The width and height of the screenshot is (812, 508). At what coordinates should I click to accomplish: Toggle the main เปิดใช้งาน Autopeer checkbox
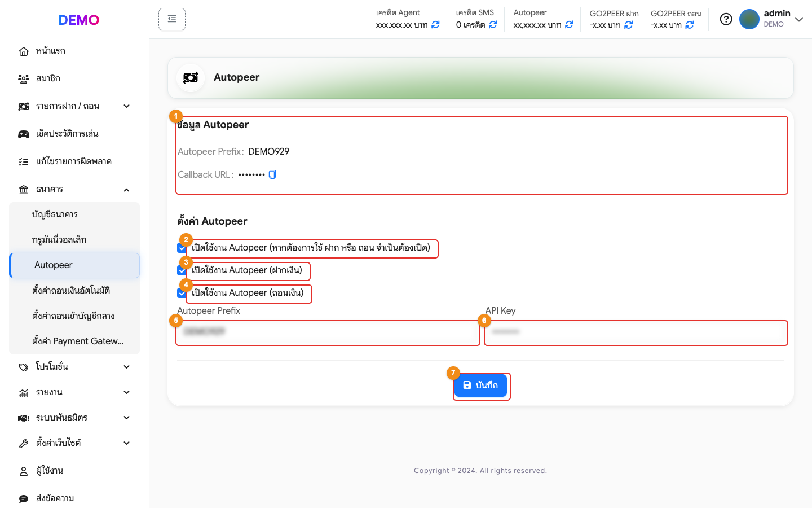pyautogui.click(x=182, y=248)
